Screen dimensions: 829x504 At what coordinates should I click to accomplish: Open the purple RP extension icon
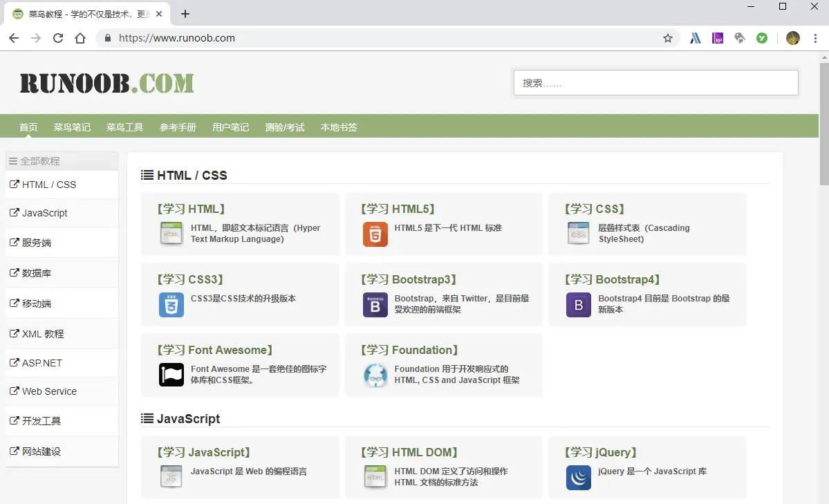point(718,38)
